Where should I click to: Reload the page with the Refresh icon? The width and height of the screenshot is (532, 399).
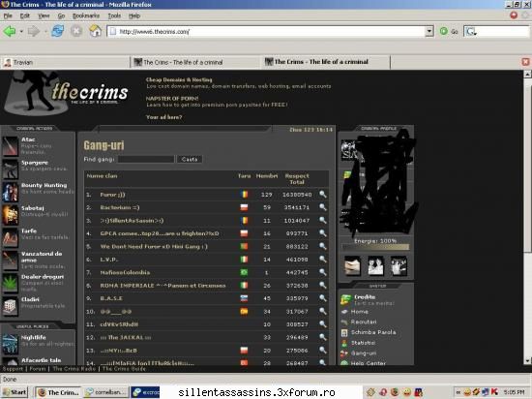point(58,31)
